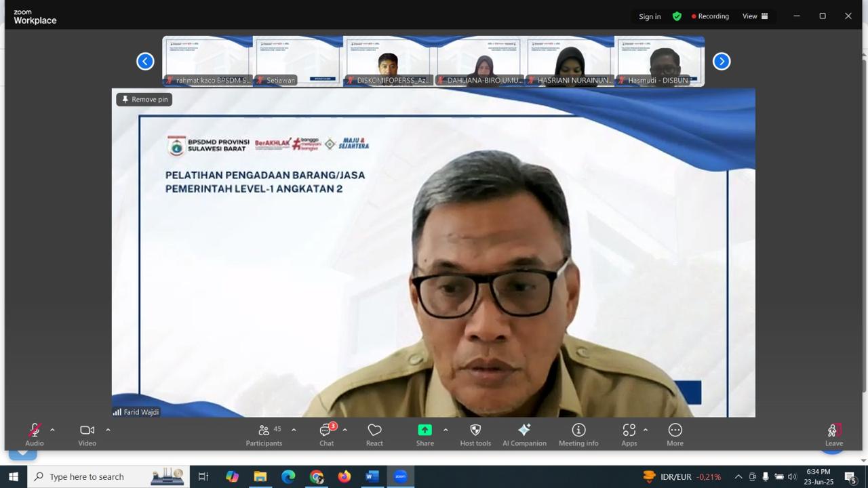Open the React emoji menu
This screenshot has height=488, width=868.
pyautogui.click(x=374, y=434)
